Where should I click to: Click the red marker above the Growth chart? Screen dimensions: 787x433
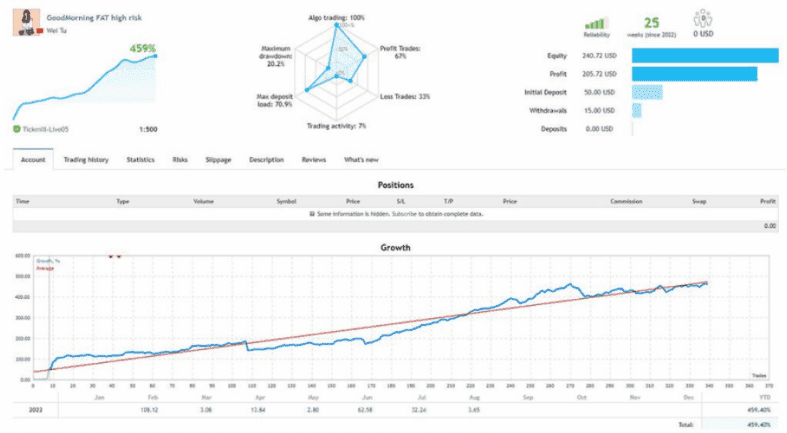pos(110,255)
